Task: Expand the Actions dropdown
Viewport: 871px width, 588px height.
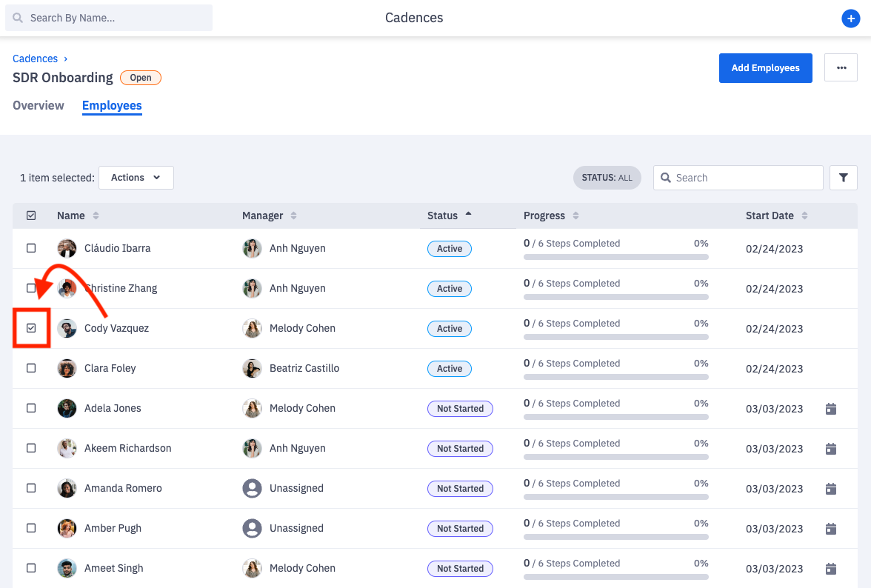Action: coord(136,178)
